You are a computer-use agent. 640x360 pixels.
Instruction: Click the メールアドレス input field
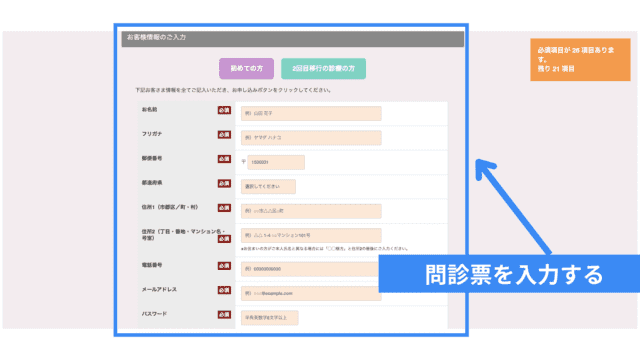coord(310,293)
